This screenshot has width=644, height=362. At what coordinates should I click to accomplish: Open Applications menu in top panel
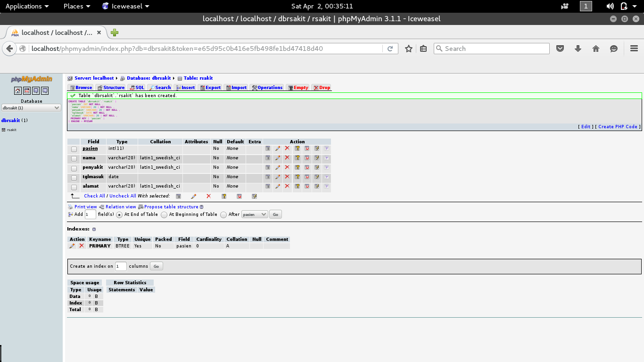pyautogui.click(x=27, y=6)
